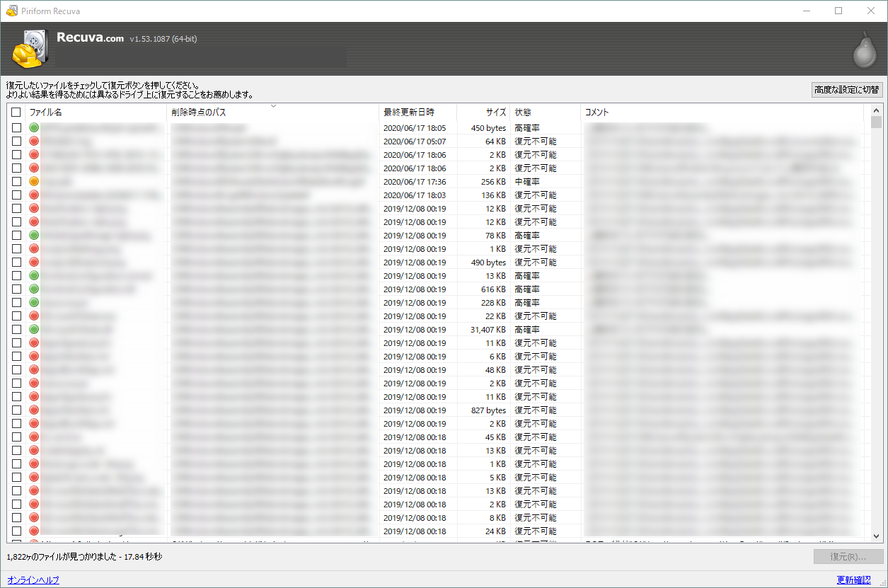This screenshot has height=588, width=888.
Task: Click the Recuva hard hat logo icon
Action: [30, 48]
